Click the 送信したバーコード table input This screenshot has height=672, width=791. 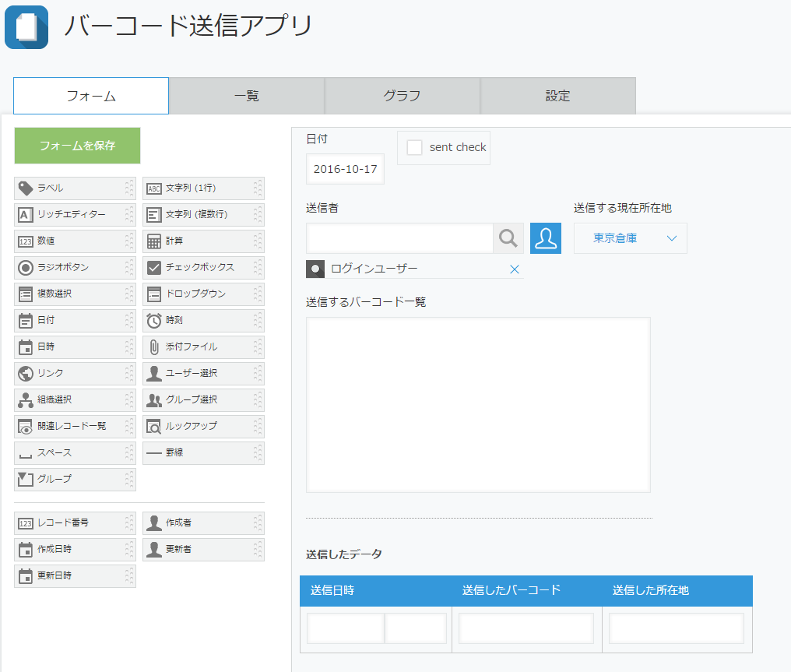pyautogui.click(x=526, y=628)
